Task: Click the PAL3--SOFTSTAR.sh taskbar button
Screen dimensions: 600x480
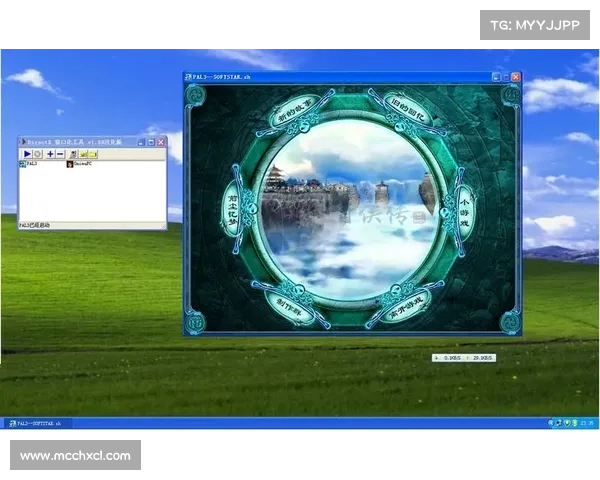Action: (x=40, y=424)
